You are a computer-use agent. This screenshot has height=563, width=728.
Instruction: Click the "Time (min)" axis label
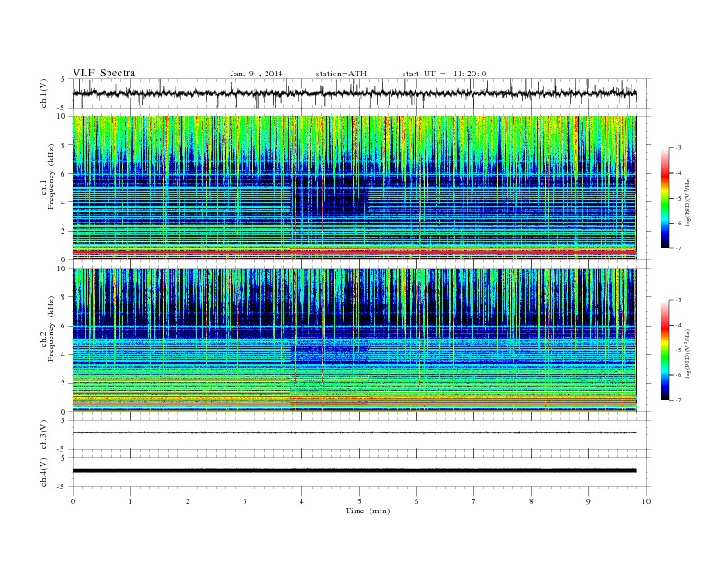point(368,511)
